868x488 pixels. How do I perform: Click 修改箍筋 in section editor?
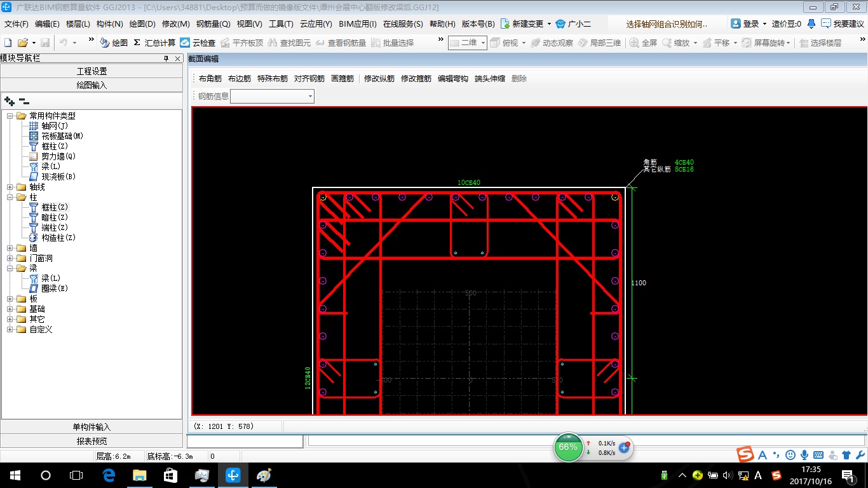point(416,79)
